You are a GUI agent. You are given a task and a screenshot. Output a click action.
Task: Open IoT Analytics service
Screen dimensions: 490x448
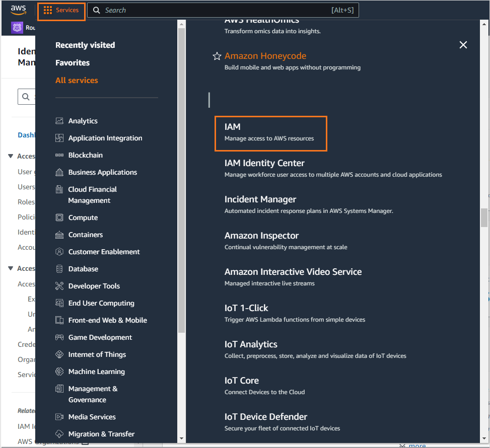pos(251,344)
